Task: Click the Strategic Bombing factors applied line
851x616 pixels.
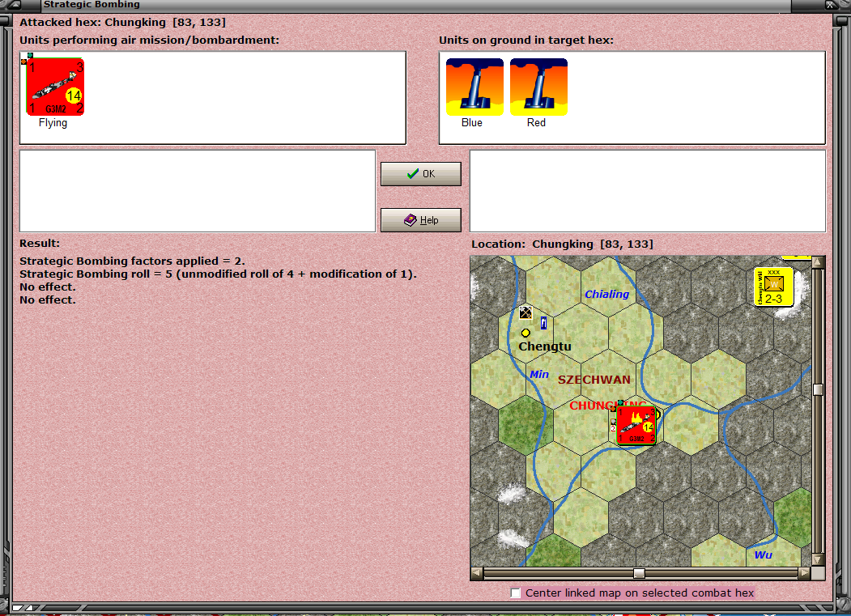Action: tap(133, 261)
